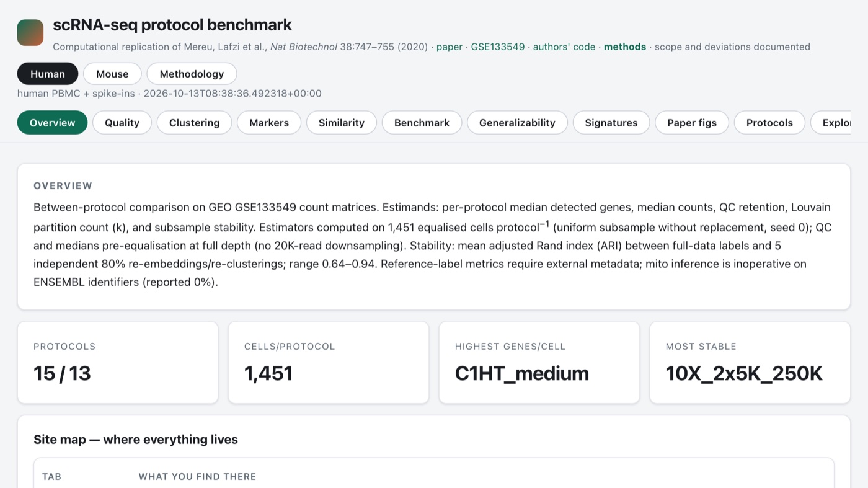Open the Methodology pill
Viewport: 868px width, 488px height.
(x=192, y=74)
